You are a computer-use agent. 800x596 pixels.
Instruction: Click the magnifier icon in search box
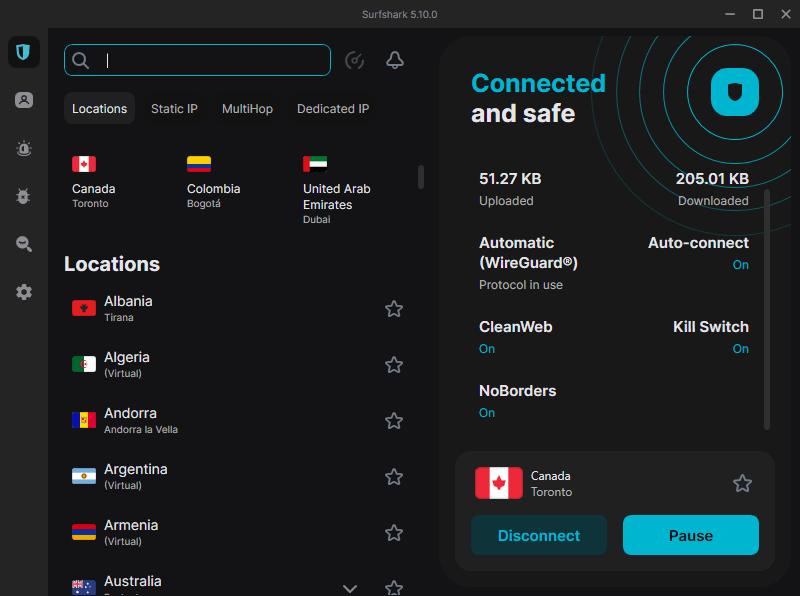click(x=81, y=60)
